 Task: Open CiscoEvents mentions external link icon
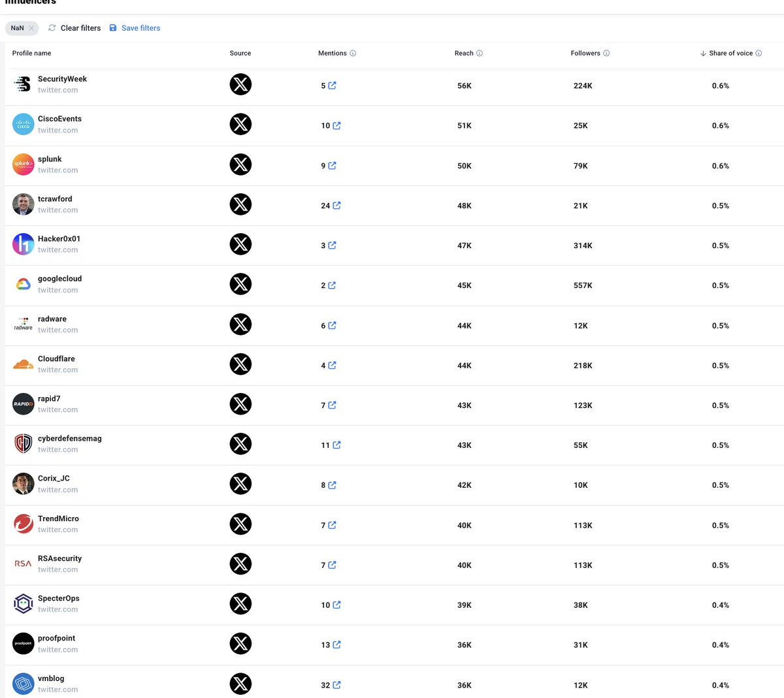tap(336, 125)
